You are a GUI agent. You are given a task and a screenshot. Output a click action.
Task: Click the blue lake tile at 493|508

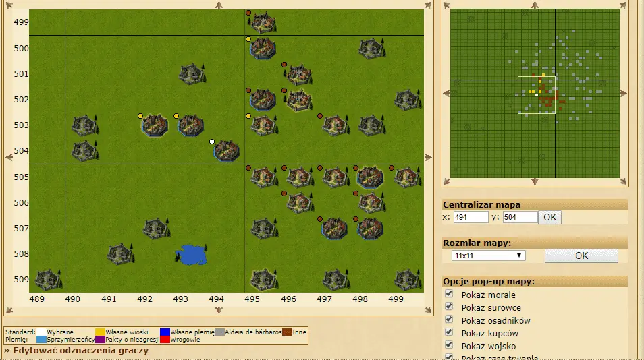click(191, 254)
